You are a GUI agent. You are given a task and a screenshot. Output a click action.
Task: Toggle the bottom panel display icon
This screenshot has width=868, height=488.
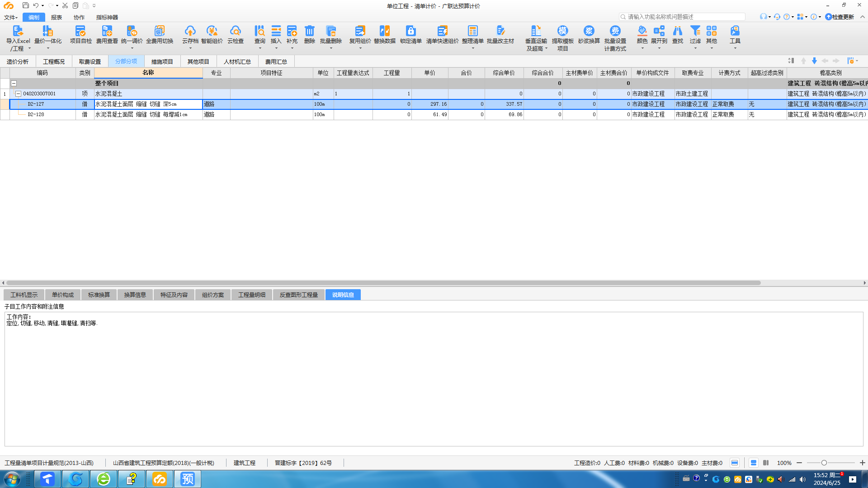[x=735, y=463]
